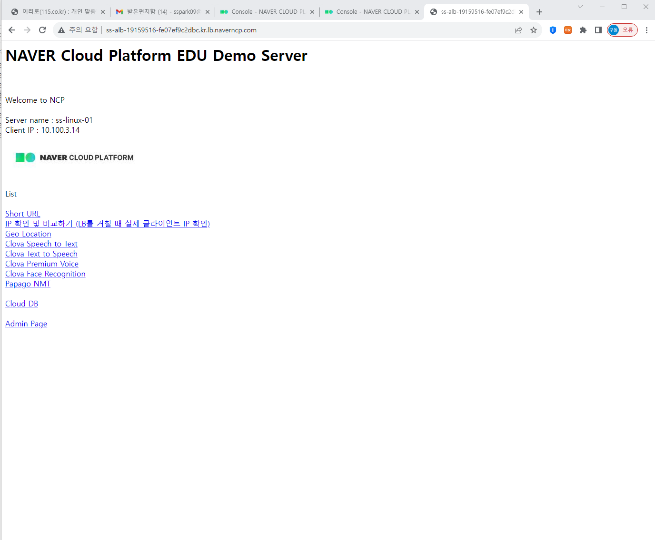Open the Geo Location link

28,234
